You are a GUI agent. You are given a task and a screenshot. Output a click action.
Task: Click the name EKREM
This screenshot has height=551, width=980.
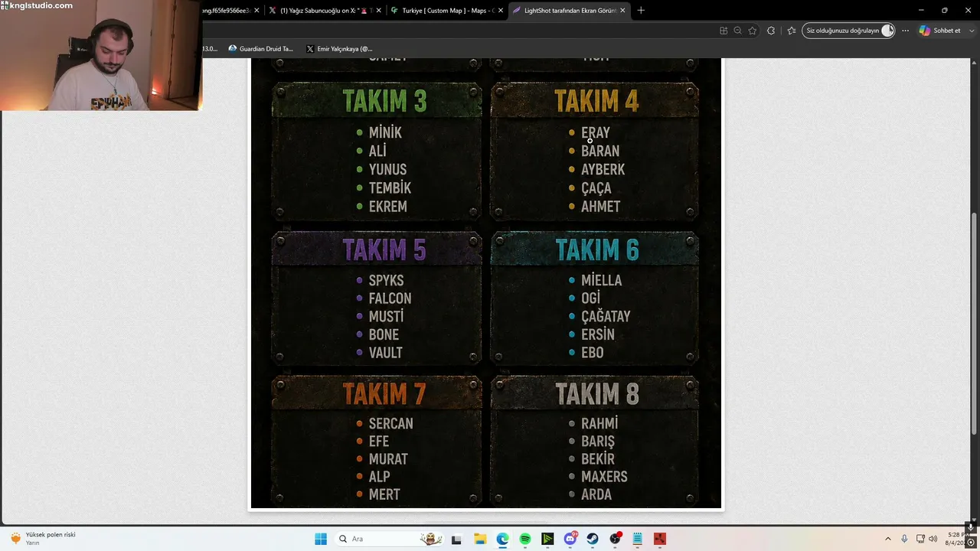coord(387,207)
